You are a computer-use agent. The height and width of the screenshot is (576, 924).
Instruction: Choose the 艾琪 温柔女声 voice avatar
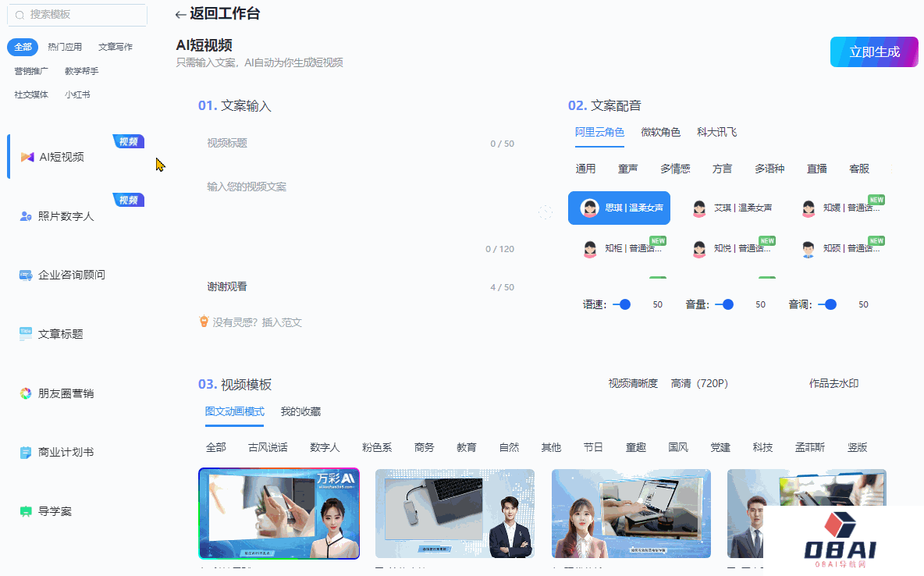pos(699,208)
